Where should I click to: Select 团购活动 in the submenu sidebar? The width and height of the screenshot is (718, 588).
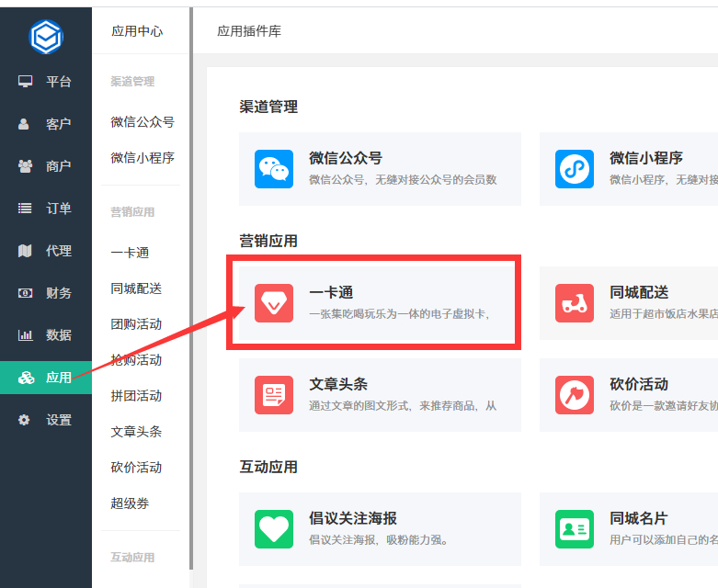point(136,324)
